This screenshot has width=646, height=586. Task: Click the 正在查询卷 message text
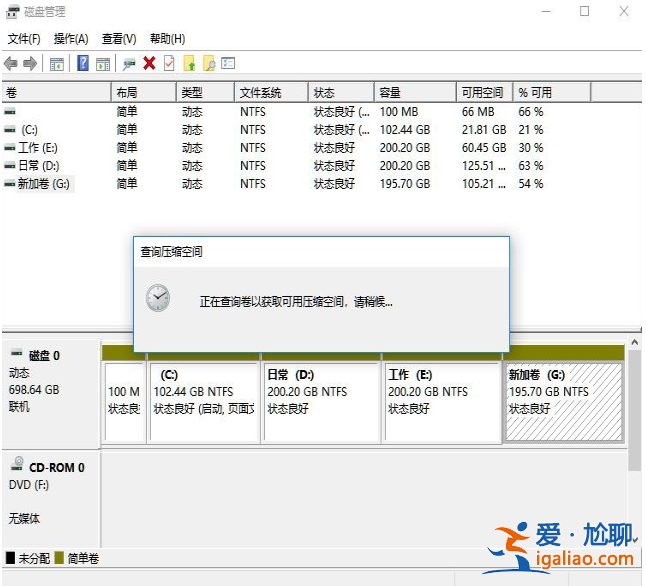click(296, 302)
